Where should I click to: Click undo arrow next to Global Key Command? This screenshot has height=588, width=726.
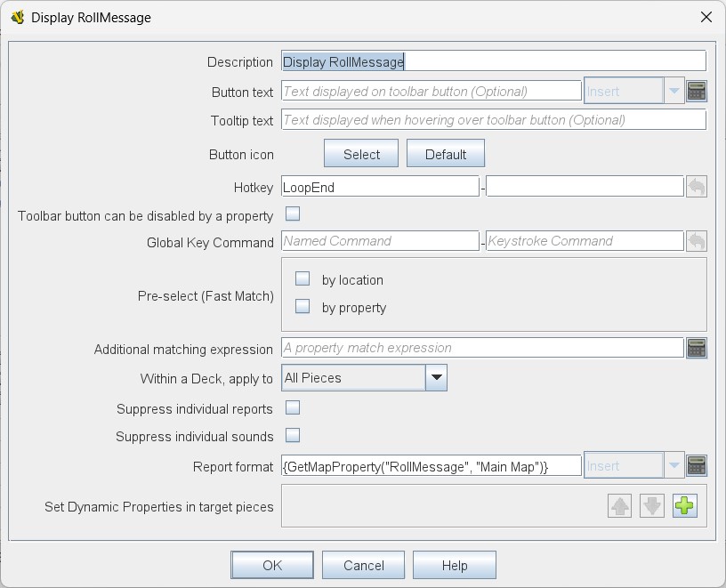point(697,241)
